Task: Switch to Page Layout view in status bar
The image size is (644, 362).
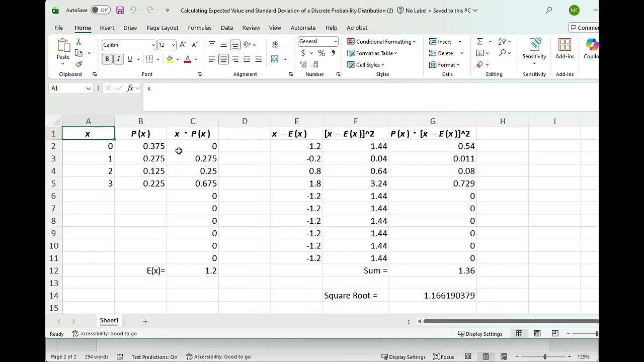Action: pos(537,333)
